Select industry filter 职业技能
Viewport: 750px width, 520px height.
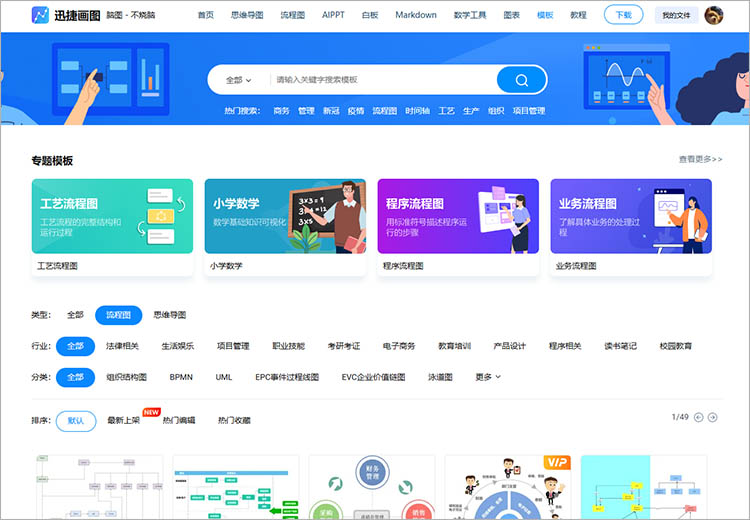(288, 346)
